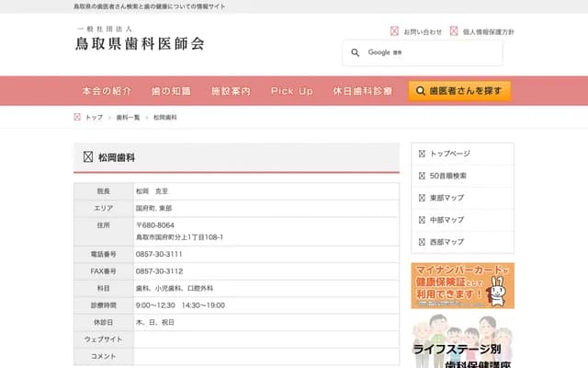Click icon beside 50音順検索 in sidebar
This screenshot has width=588, height=368.
coord(422,176)
